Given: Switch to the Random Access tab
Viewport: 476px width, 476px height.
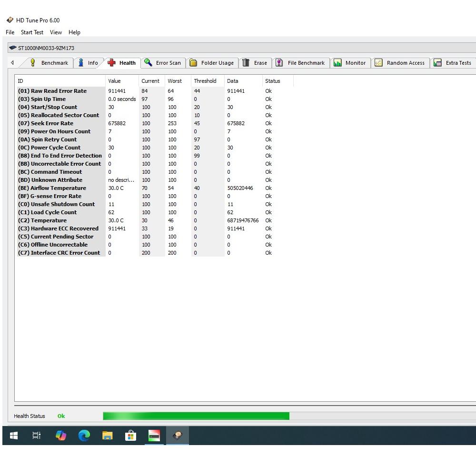Looking at the screenshot, I should [x=400, y=63].
